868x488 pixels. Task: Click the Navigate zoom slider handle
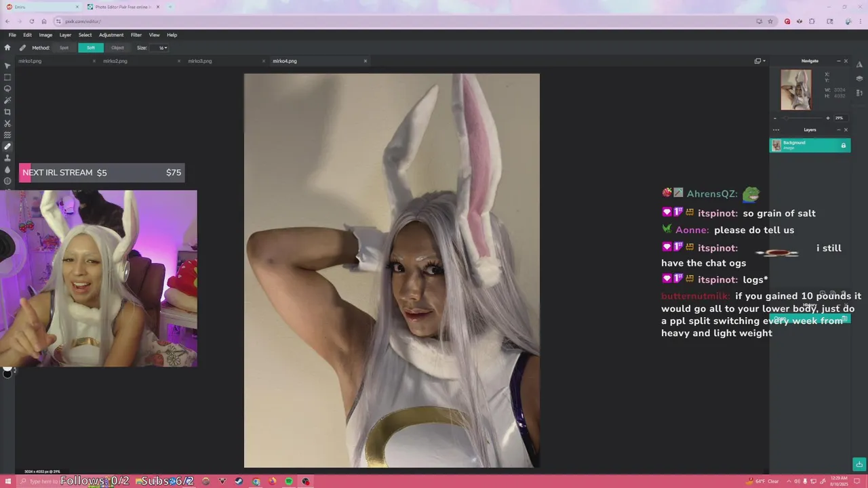786,118
